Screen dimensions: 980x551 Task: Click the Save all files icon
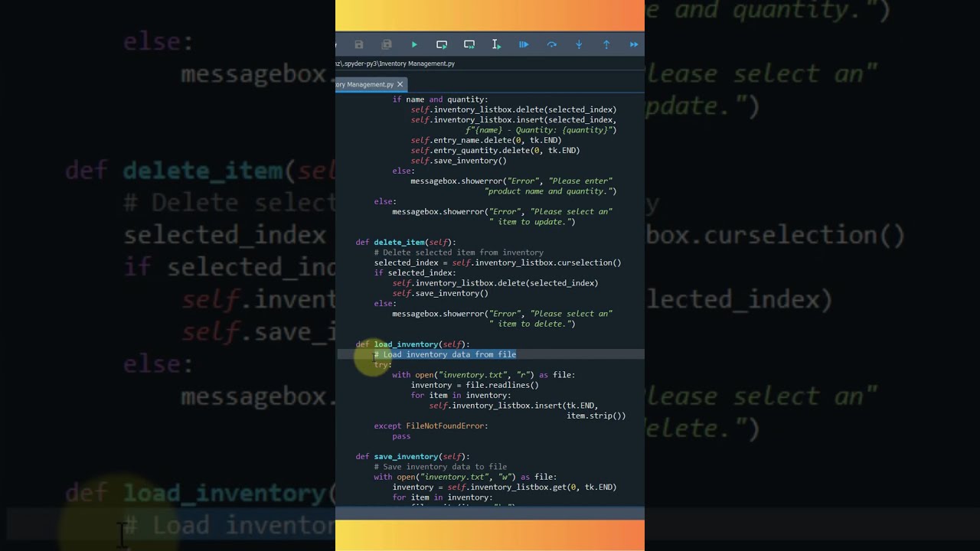point(387,44)
